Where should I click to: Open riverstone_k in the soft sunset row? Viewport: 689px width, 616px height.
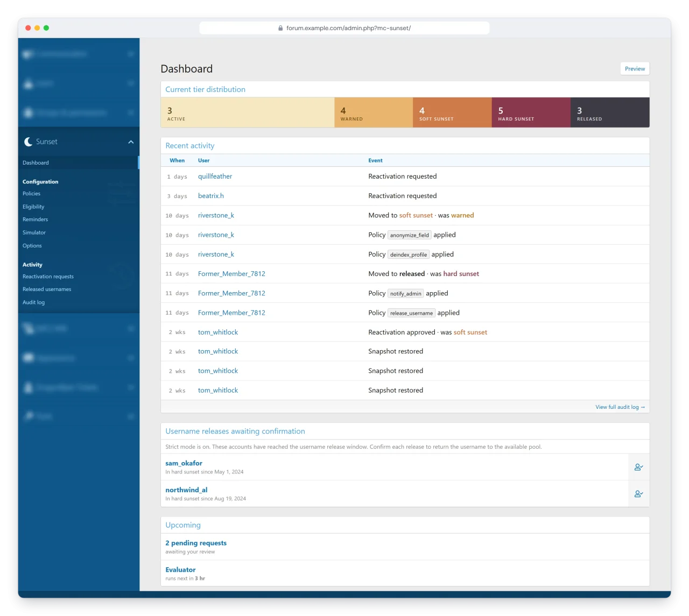[216, 215]
